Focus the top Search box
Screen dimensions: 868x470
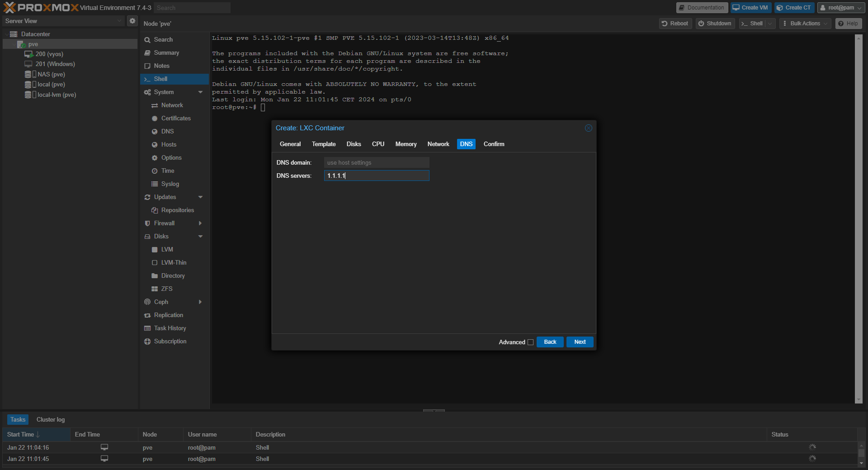192,8
